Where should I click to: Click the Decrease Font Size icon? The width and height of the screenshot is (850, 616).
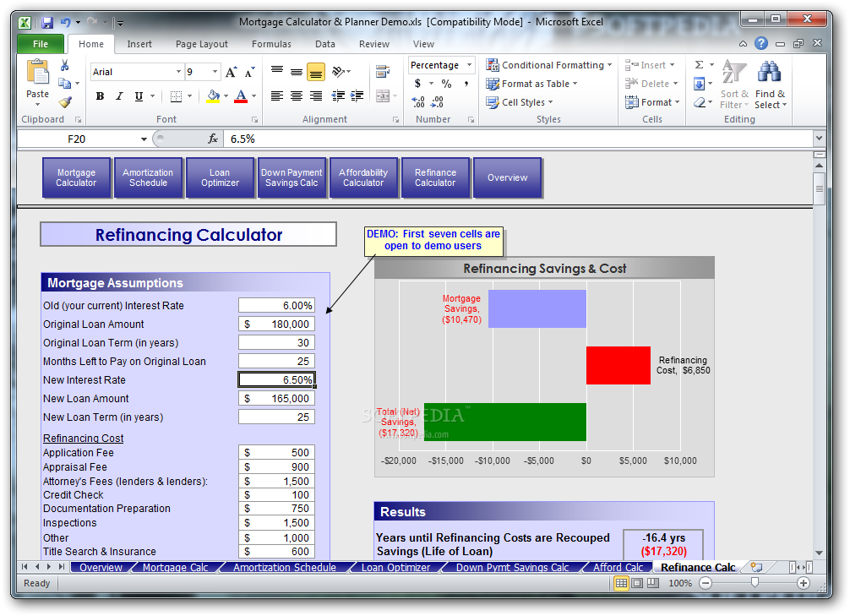click(249, 72)
